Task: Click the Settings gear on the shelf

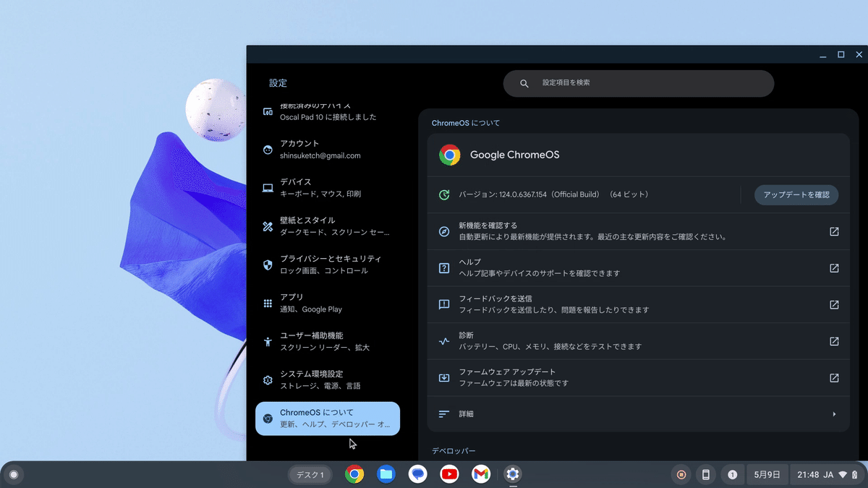Action: [x=513, y=474]
